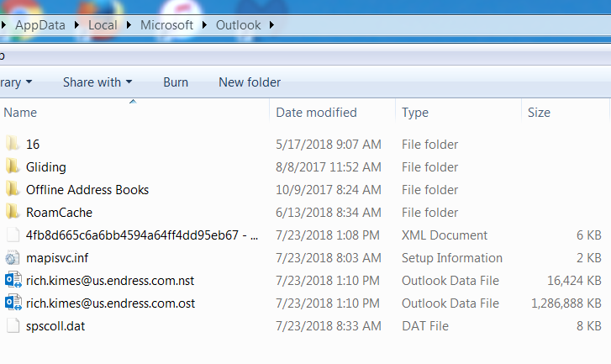Sort files by the Size column
The width and height of the screenshot is (611, 364).
click(539, 113)
